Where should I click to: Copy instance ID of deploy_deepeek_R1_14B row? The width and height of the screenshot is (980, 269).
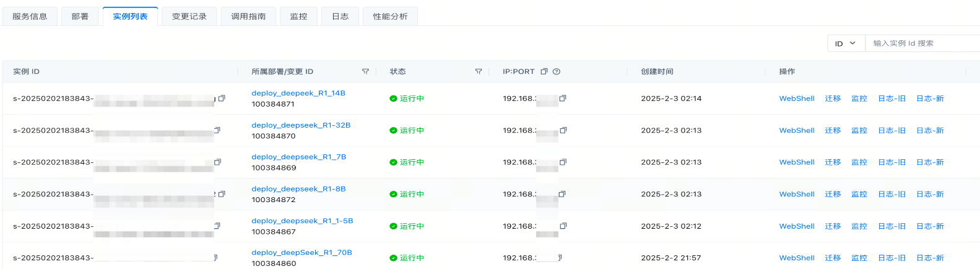point(222,99)
